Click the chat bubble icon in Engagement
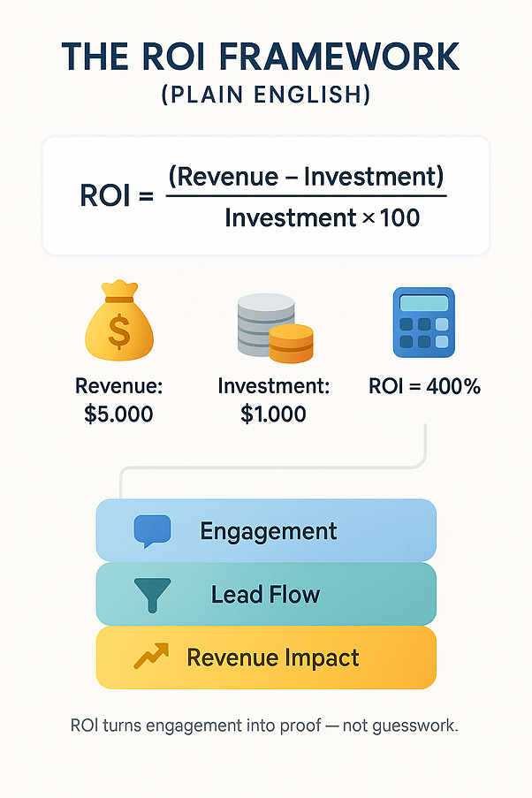This screenshot has height=798, width=532. tap(150, 530)
